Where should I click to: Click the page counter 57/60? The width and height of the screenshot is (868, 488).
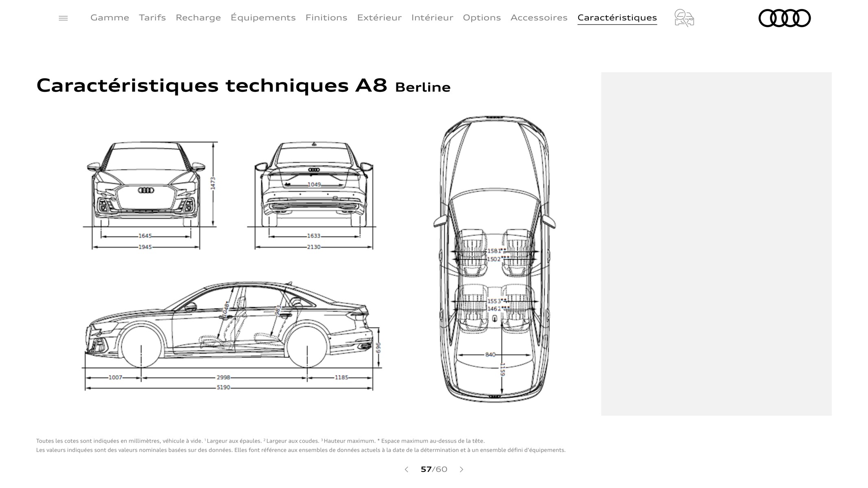pos(434,469)
